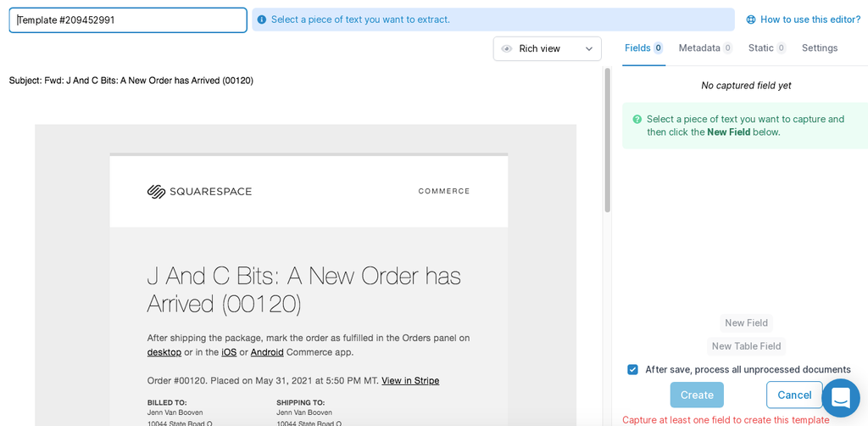The height and width of the screenshot is (426, 868).
Task: Click the eye icon in Rich view selector
Action: point(506,48)
